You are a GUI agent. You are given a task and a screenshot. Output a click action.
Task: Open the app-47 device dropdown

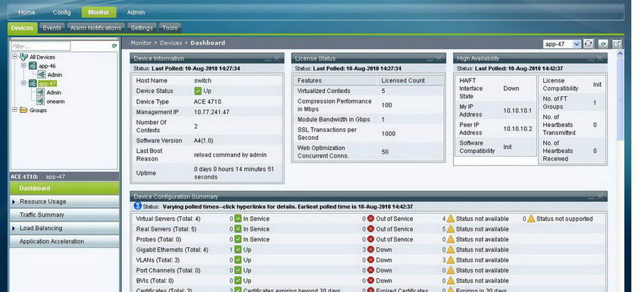click(x=577, y=44)
